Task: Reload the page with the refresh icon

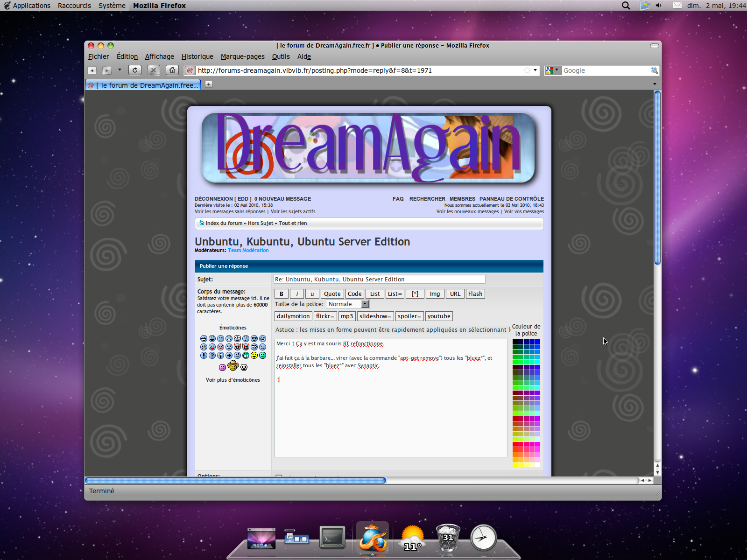Action: (135, 70)
